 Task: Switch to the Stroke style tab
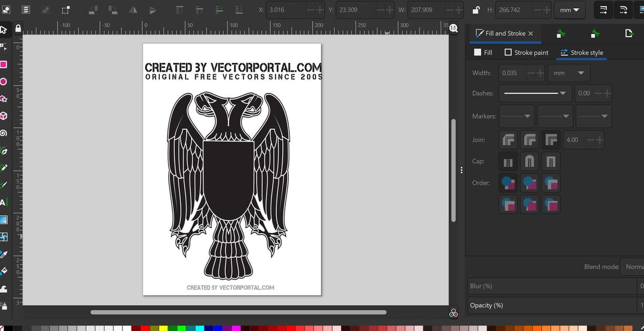(582, 53)
